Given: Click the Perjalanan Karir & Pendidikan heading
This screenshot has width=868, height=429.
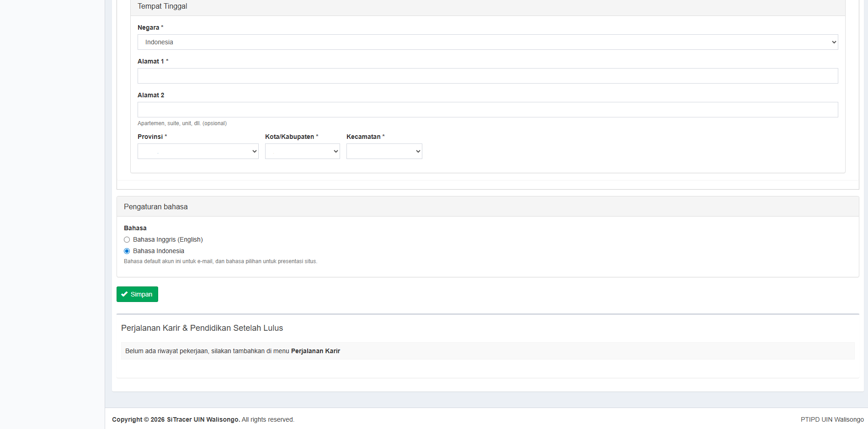Looking at the screenshot, I should [x=202, y=328].
